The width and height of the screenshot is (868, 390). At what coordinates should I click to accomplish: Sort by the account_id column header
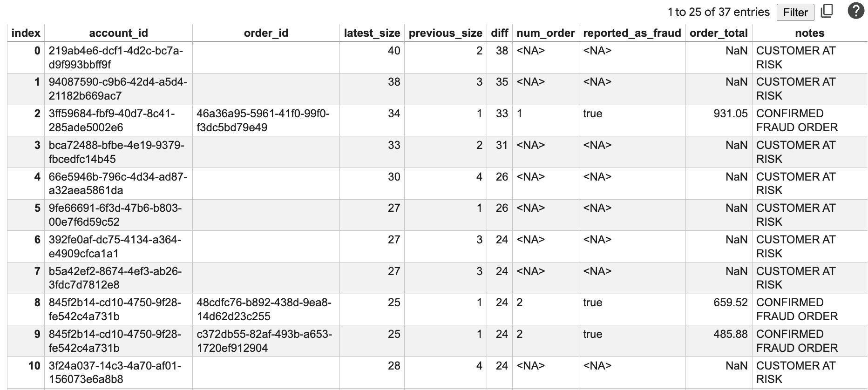(118, 33)
